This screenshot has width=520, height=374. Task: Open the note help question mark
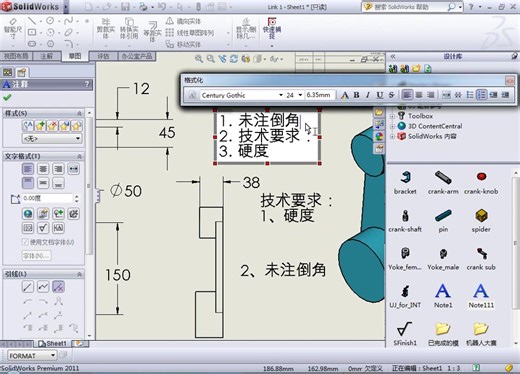(87, 84)
